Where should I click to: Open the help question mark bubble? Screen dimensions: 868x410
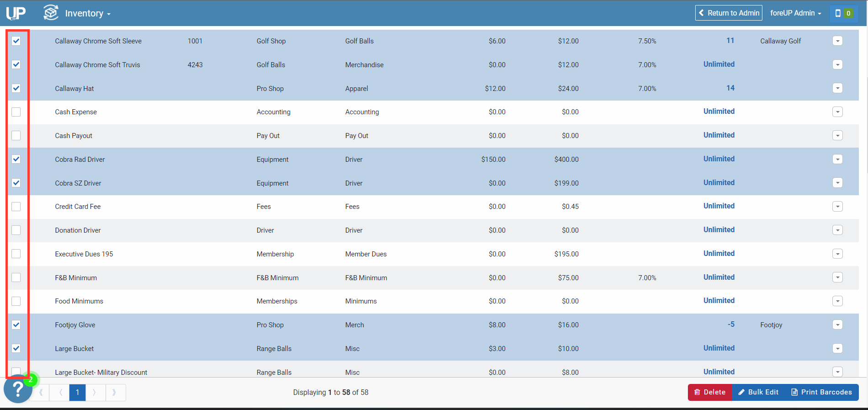click(x=18, y=389)
